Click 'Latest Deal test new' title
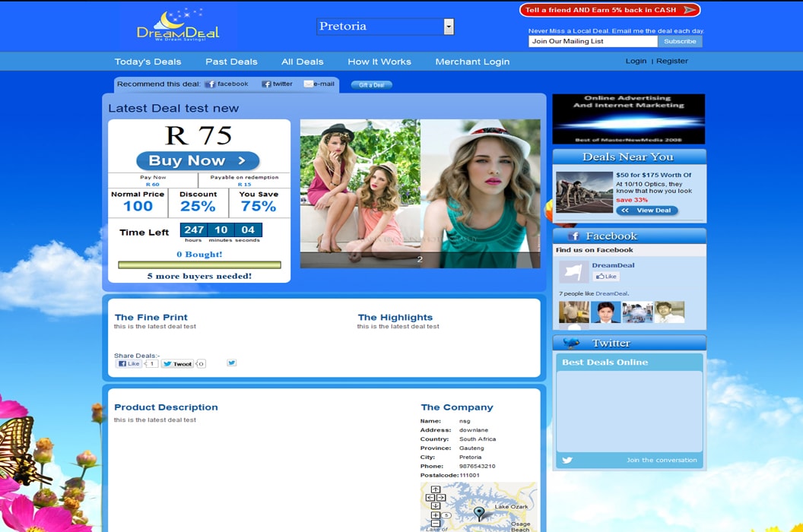Screen dimensions: 803x532 (x=173, y=108)
